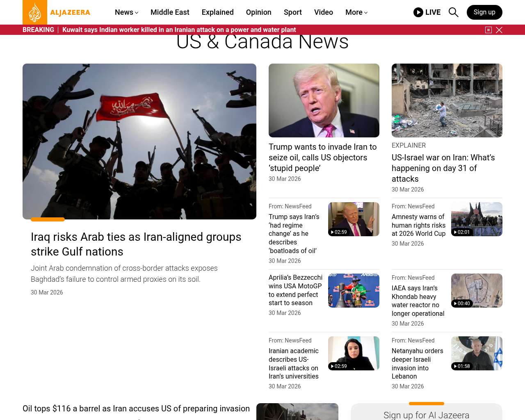Read Trump wants to invade Iran article
The image size is (525, 420).
pyautogui.click(x=323, y=157)
